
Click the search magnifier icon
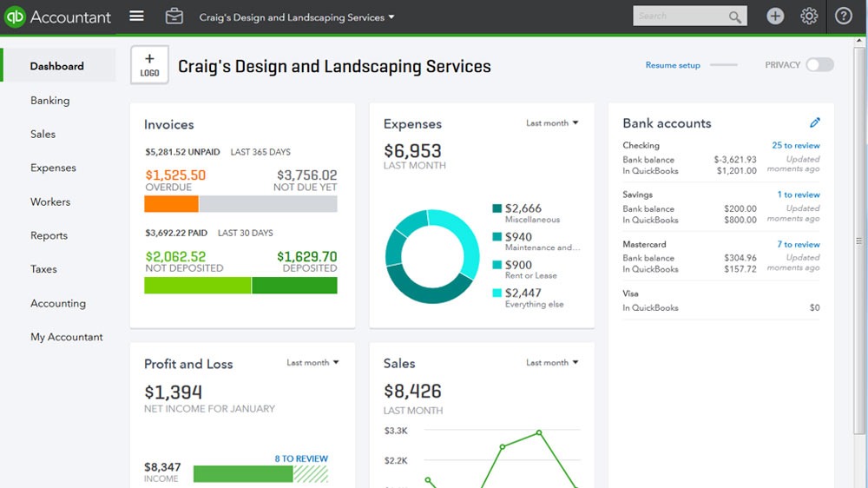[x=734, y=16]
